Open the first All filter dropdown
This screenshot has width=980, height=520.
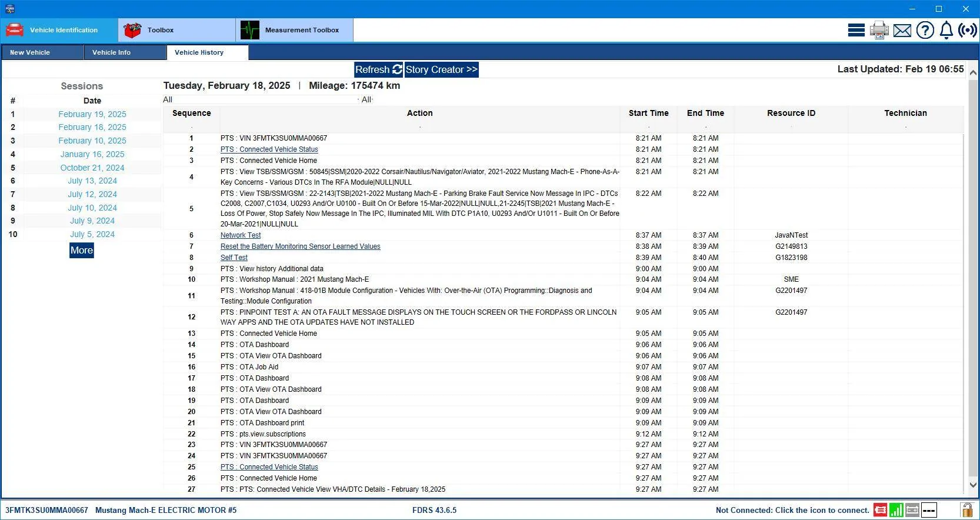point(261,99)
